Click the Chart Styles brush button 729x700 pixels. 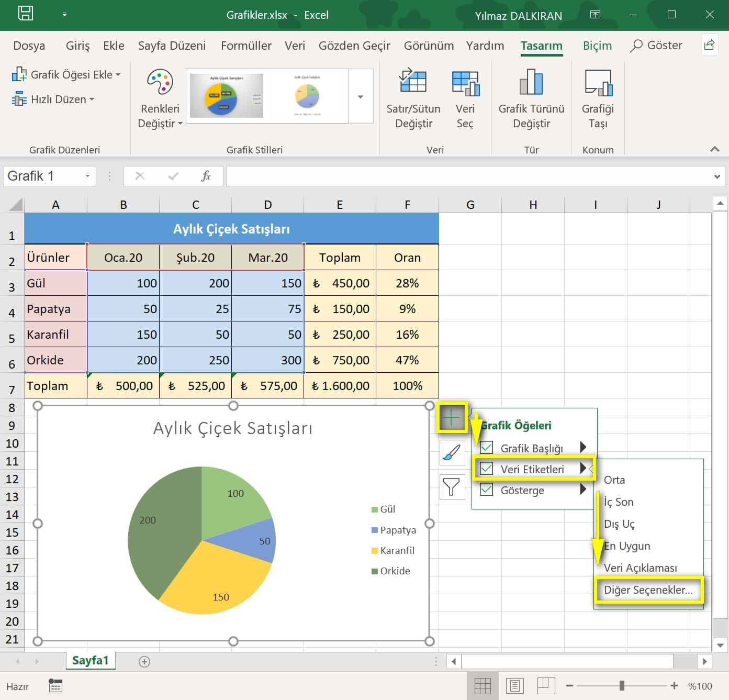pos(452,452)
